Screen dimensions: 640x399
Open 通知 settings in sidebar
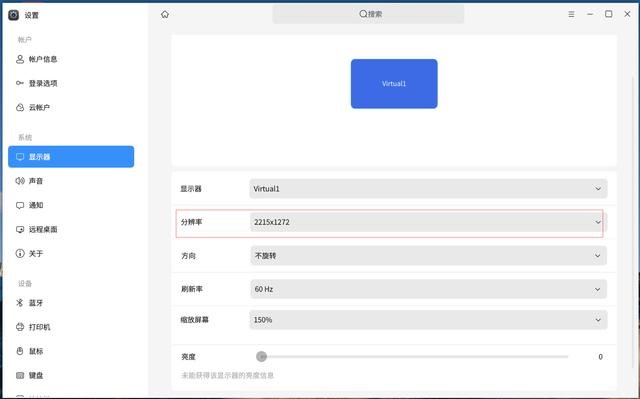tap(71, 205)
